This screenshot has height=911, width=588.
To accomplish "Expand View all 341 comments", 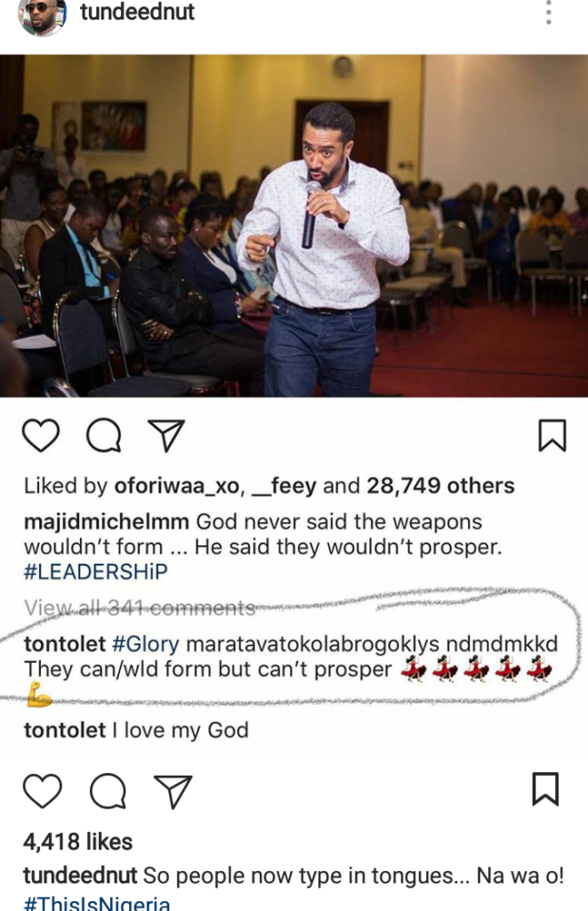I will (x=140, y=608).
